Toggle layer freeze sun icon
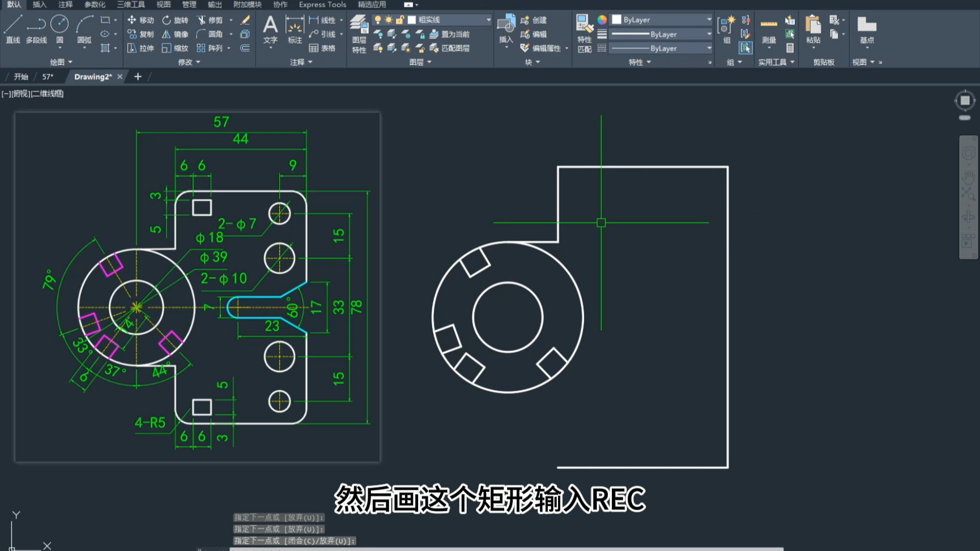Viewport: 980px width, 551px height. click(x=389, y=20)
